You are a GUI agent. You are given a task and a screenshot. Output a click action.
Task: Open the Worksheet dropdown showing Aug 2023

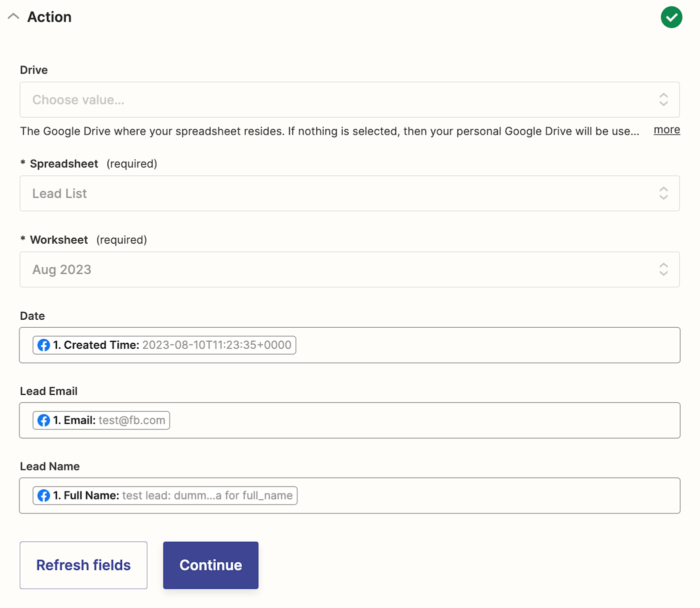click(x=340, y=269)
